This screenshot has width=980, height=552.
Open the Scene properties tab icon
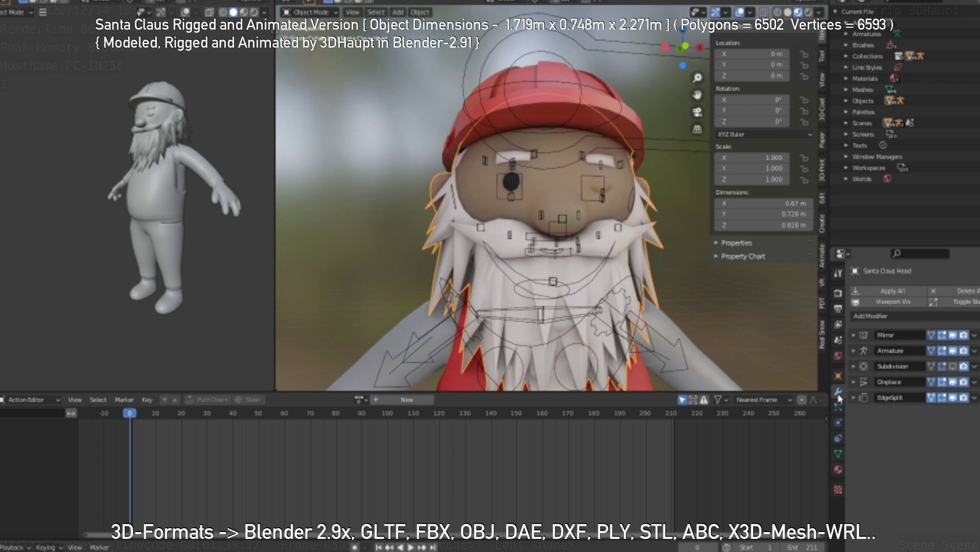tap(838, 340)
